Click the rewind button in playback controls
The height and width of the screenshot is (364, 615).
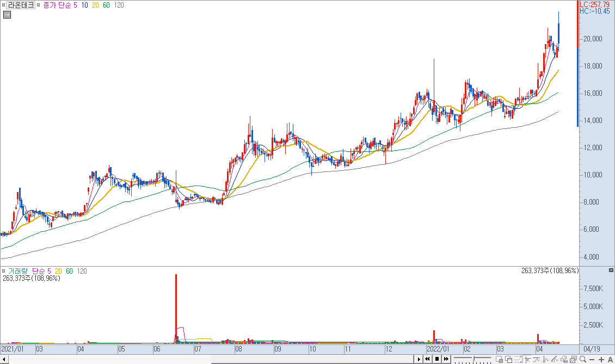[427, 359]
